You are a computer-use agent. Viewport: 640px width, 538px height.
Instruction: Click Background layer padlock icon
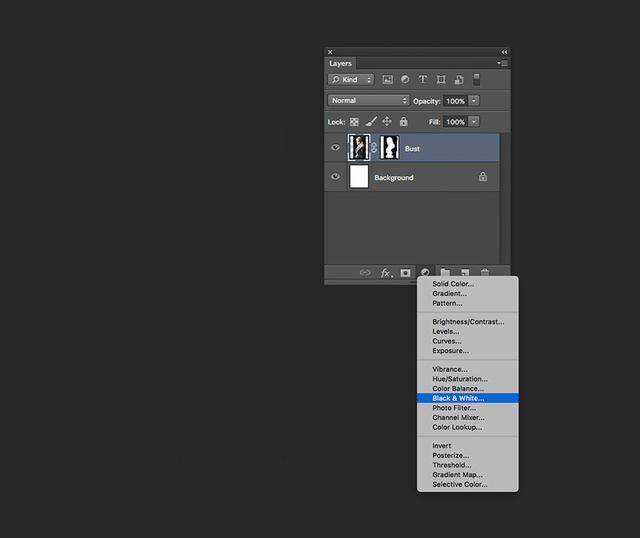[483, 176]
